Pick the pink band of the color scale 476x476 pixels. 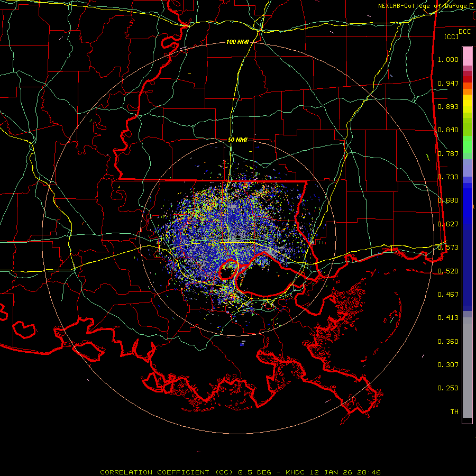click(467, 56)
